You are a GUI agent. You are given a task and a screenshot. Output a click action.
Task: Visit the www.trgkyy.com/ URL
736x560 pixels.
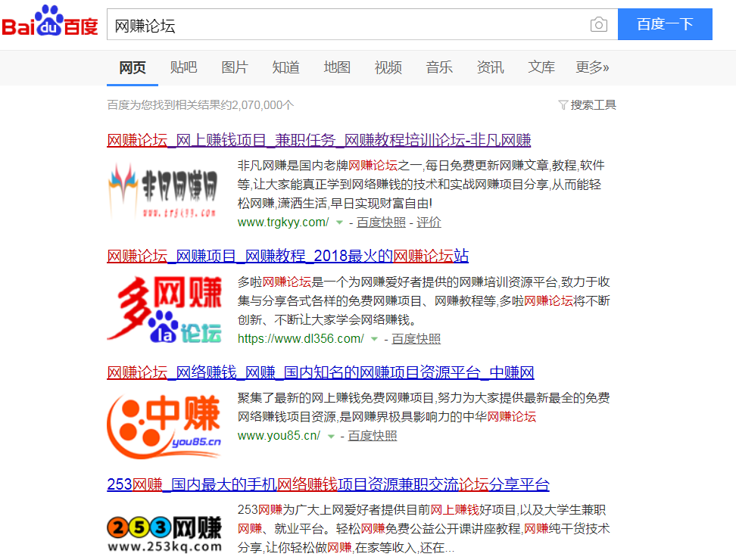pyautogui.click(x=283, y=222)
